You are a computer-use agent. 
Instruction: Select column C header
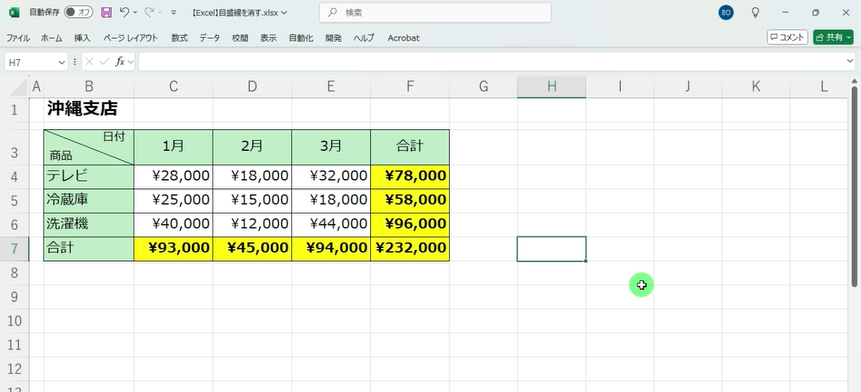tap(173, 86)
